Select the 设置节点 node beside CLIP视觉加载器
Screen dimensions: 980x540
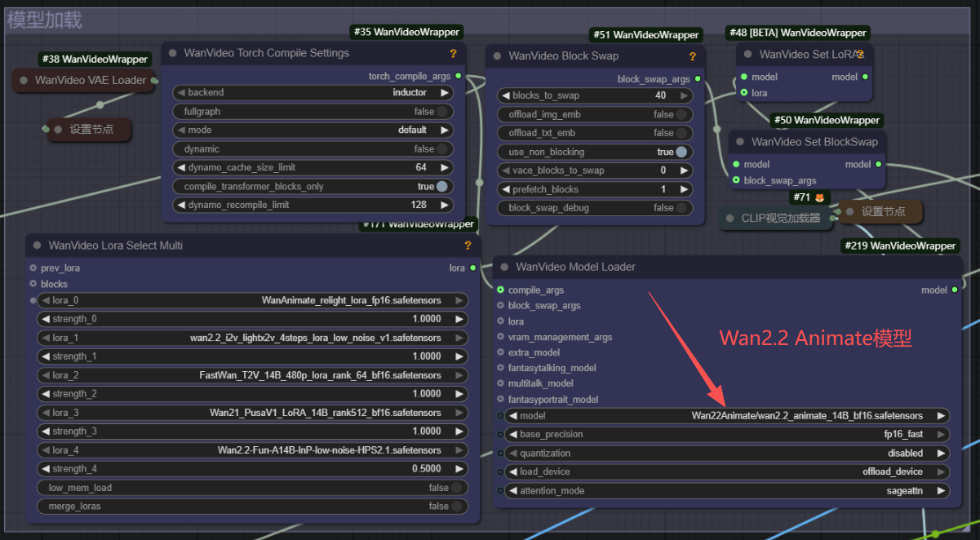click(x=881, y=212)
